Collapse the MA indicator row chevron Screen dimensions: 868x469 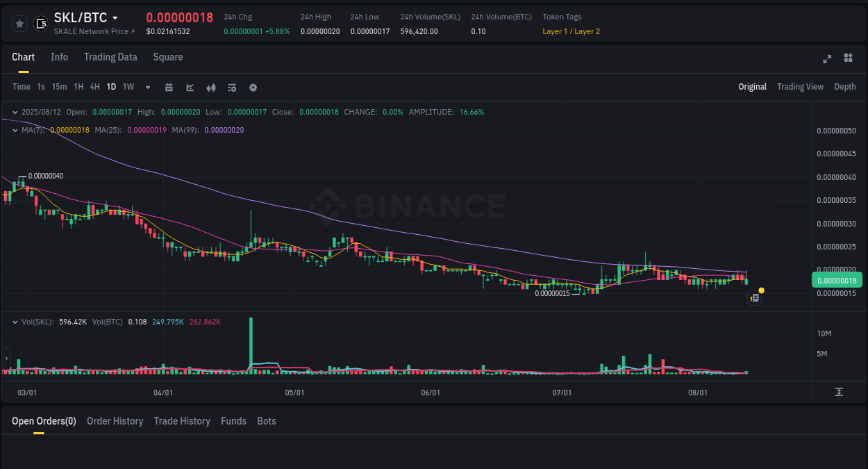[15, 130]
